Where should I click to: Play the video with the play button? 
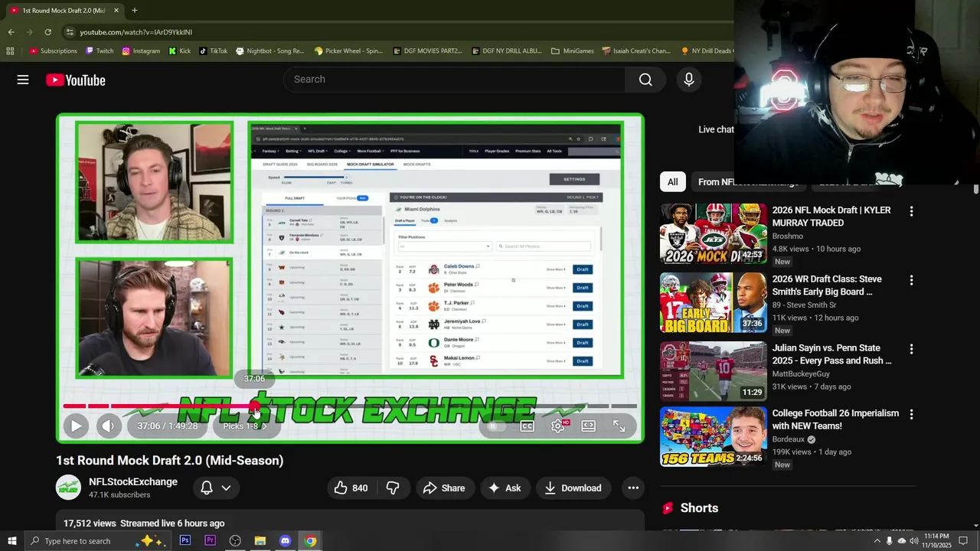(76, 426)
